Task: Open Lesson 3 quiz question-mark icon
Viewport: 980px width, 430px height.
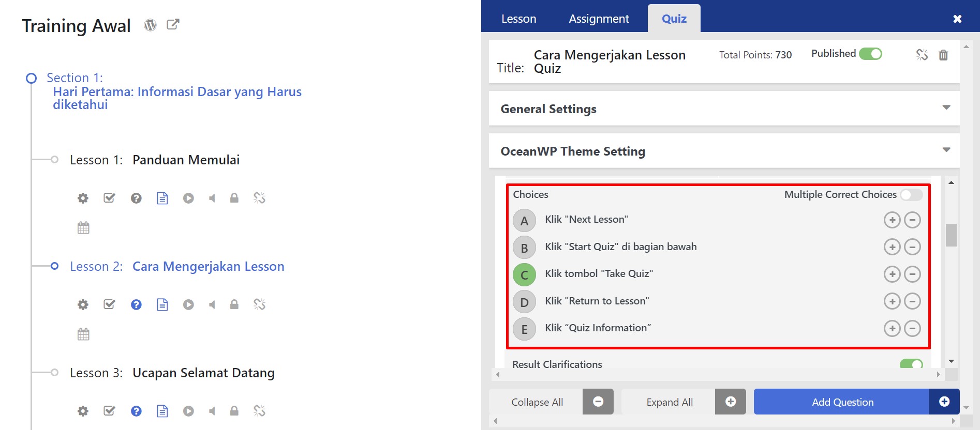Action: pos(136,411)
